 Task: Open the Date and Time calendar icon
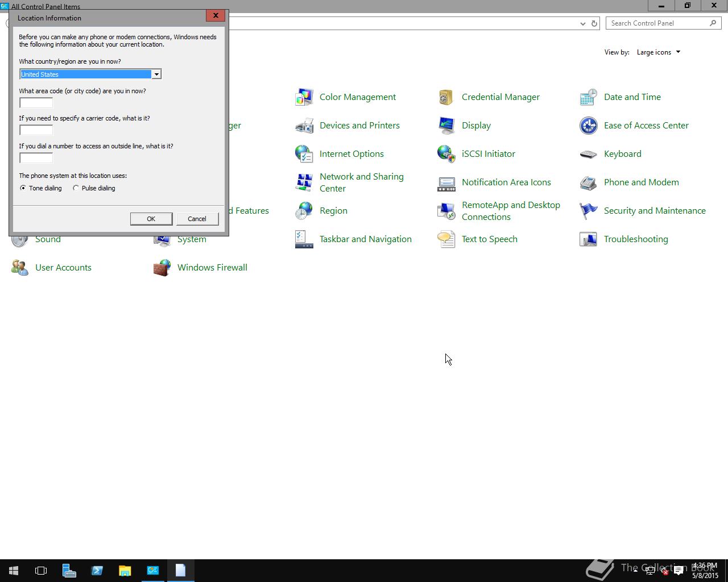589,97
